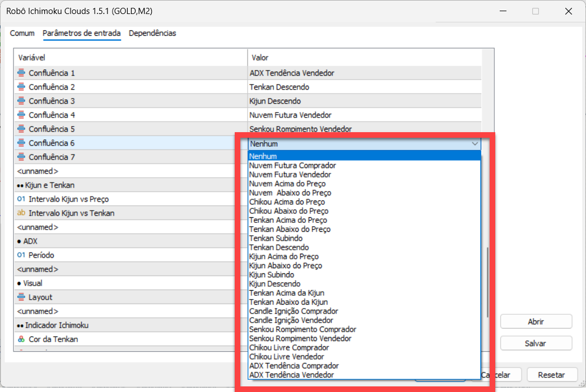Image resolution: width=586 pixels, height=392 pixels.
Task: Select Nuvem Futura Comprador from the list
Action: coord(292,166)
